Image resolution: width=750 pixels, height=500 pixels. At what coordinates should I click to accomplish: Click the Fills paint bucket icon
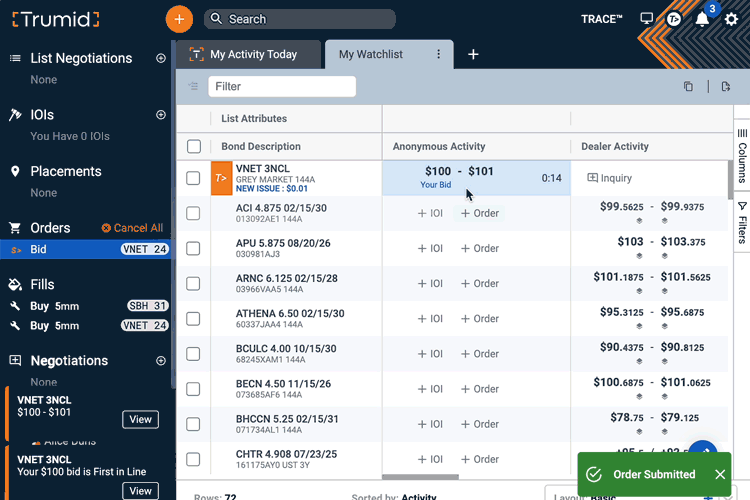click(15, 284)
